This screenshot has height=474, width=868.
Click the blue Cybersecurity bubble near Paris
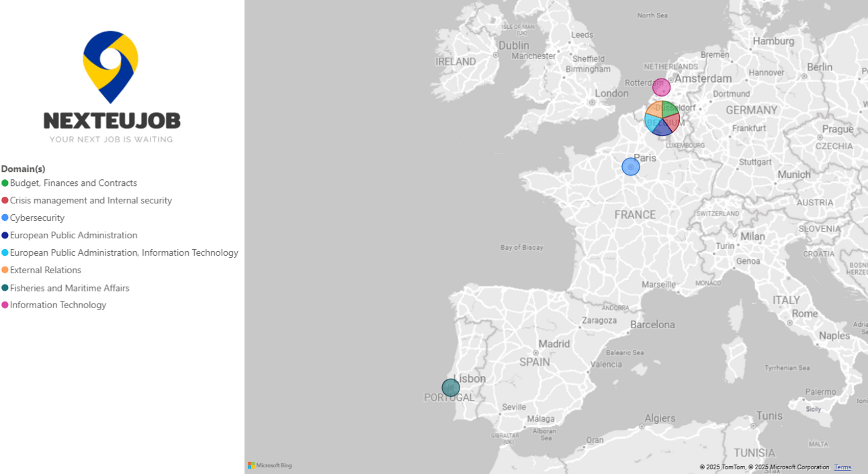(x=630, y=167)
